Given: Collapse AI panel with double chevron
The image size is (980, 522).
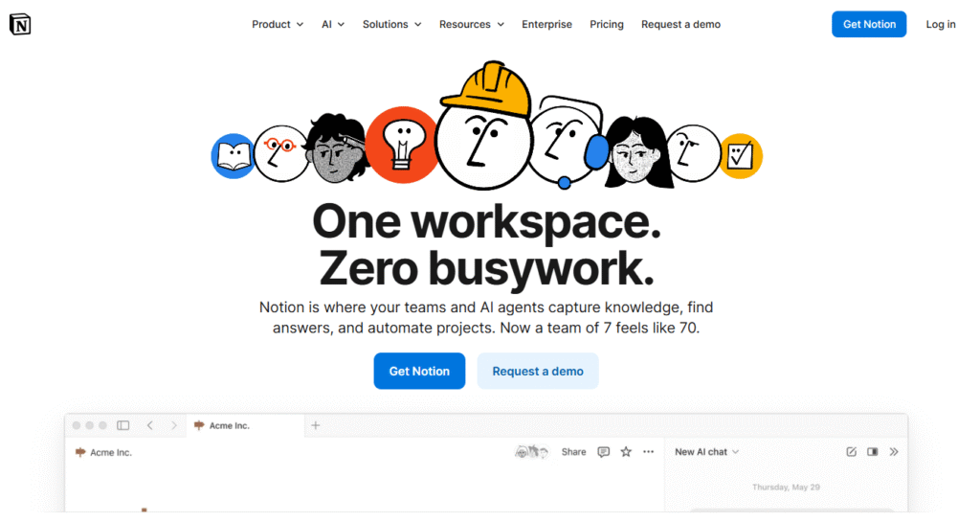Looking at the screenshot, I should [894, 451].
